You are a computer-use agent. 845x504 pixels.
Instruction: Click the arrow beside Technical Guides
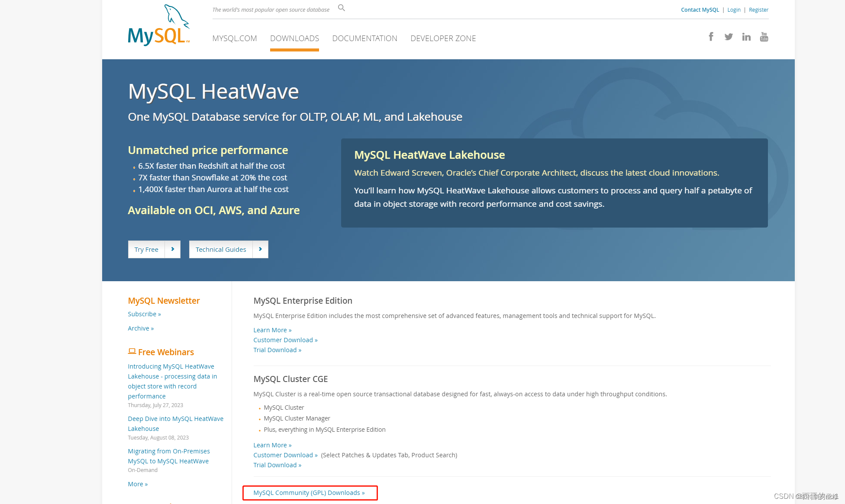coord(260,249)
